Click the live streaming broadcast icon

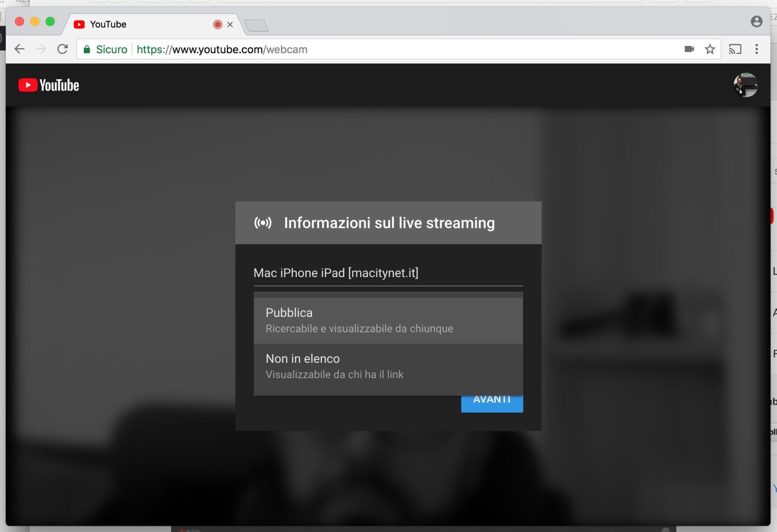(x=263, y=223)
